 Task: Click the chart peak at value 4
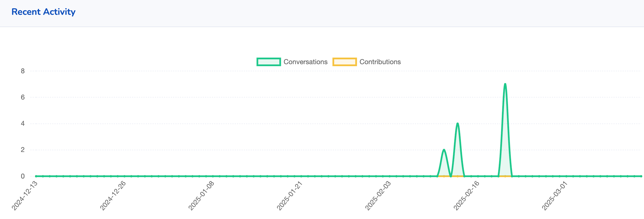[x=457, y=123]
